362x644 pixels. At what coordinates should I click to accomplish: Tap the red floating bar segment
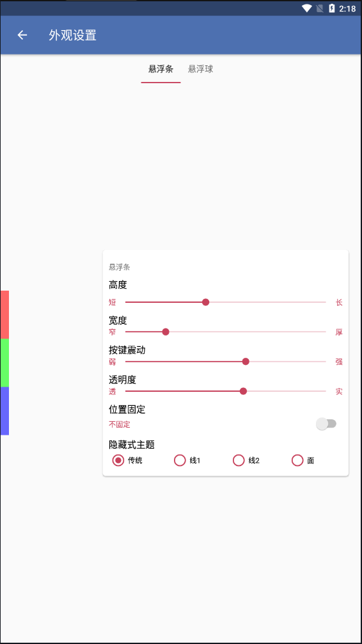point(4,314)
